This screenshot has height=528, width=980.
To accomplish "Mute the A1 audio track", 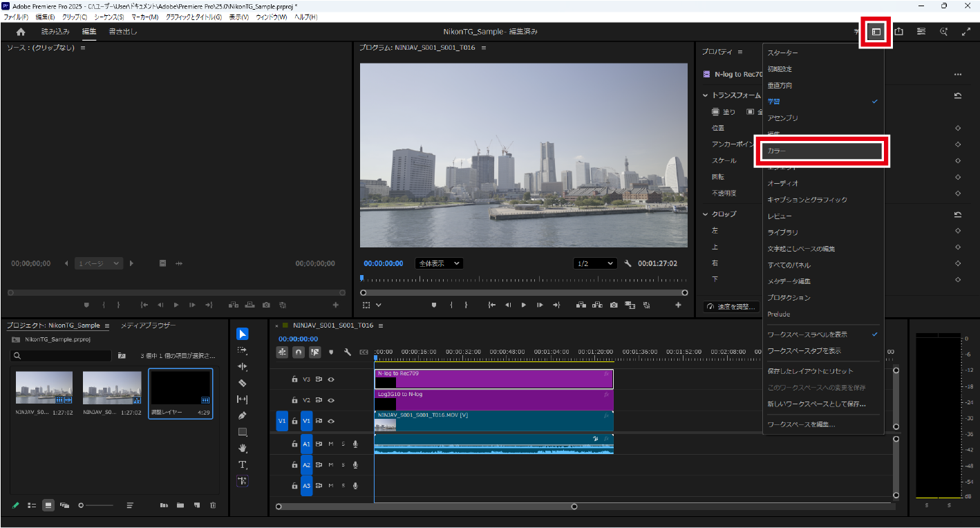I will [x=331, y=444].
